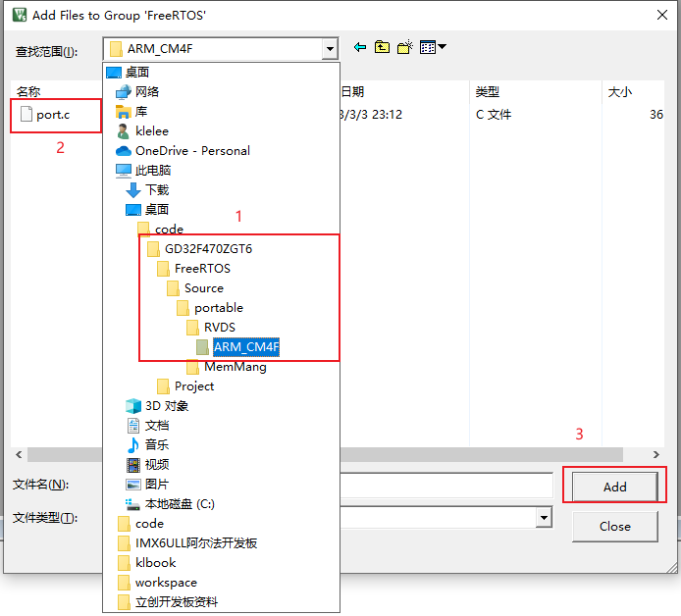
Task: Open the View menu icon
Action: pyautogui.click(x=433, y=48)
